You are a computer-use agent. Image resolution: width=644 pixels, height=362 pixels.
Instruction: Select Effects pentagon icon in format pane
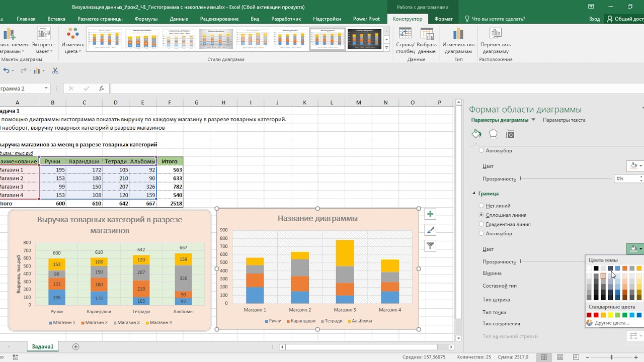(x=493, y=134)
